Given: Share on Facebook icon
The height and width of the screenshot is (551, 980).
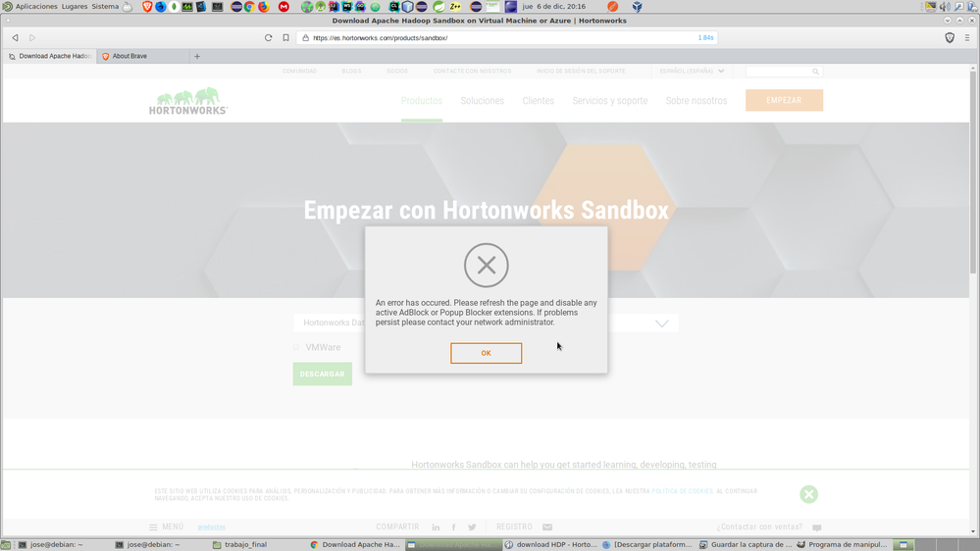Looking at the screenshot, I should (x=454, y=527).
